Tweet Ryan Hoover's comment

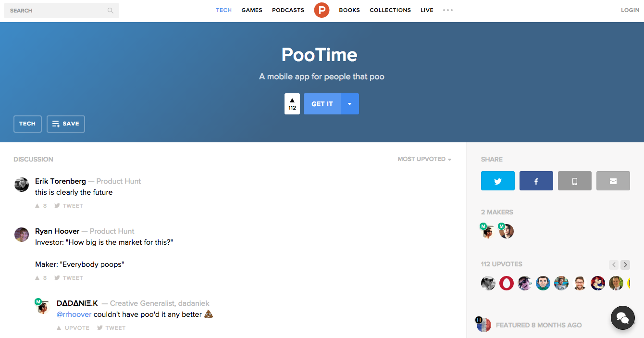[x=69, y=278]
